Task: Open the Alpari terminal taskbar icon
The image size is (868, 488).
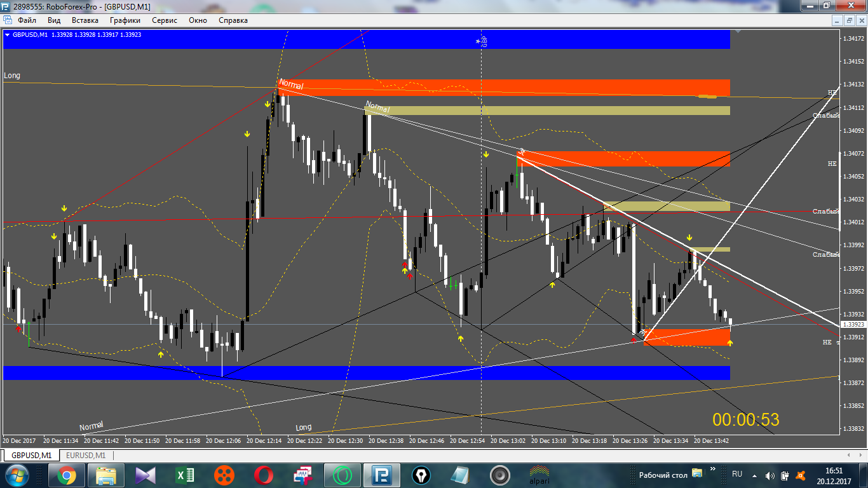Action: click(x=539, y=475)
